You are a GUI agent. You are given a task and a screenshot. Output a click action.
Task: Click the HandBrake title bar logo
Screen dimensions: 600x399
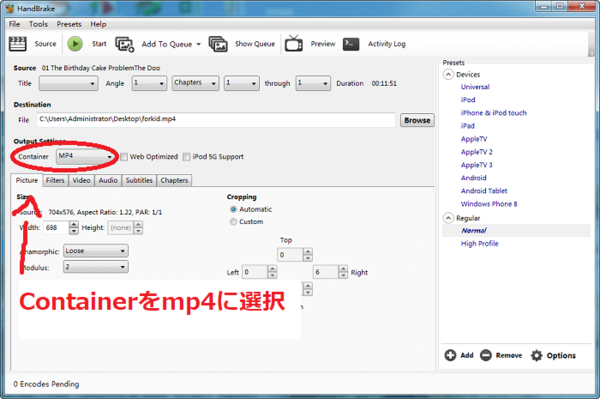click(x=10, y=8)
